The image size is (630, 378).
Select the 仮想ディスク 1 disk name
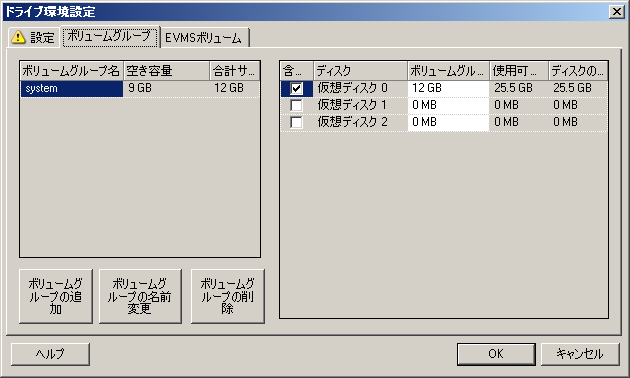pos(352,105)
